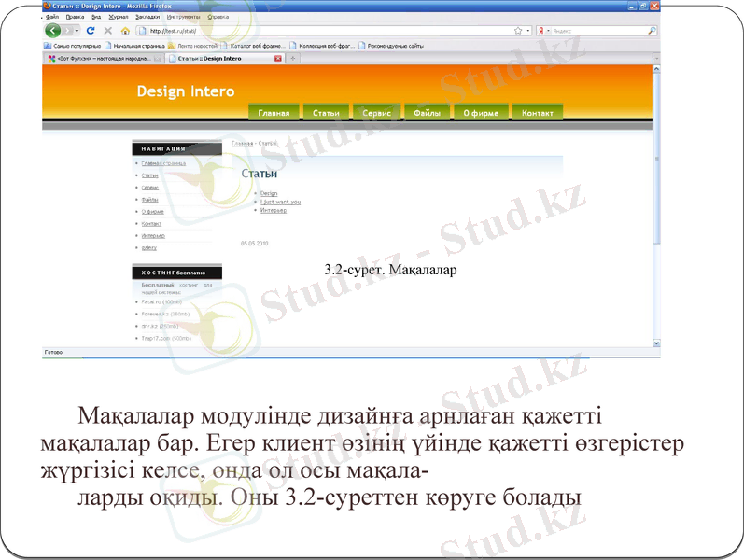Open the list all tabs dropdown arrow
744x560 pixels.
coord(656,59)
